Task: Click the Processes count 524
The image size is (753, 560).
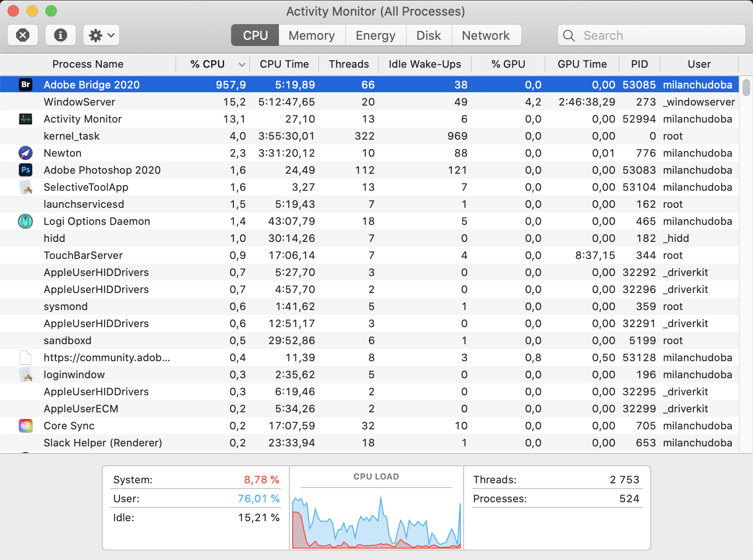Action: pyautogui.click(x=629, y=498)
